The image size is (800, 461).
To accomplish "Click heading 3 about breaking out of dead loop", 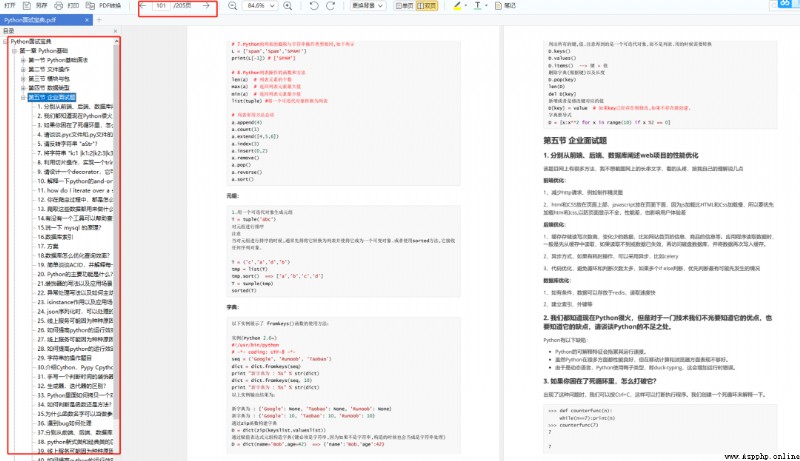I will [600, 381].
